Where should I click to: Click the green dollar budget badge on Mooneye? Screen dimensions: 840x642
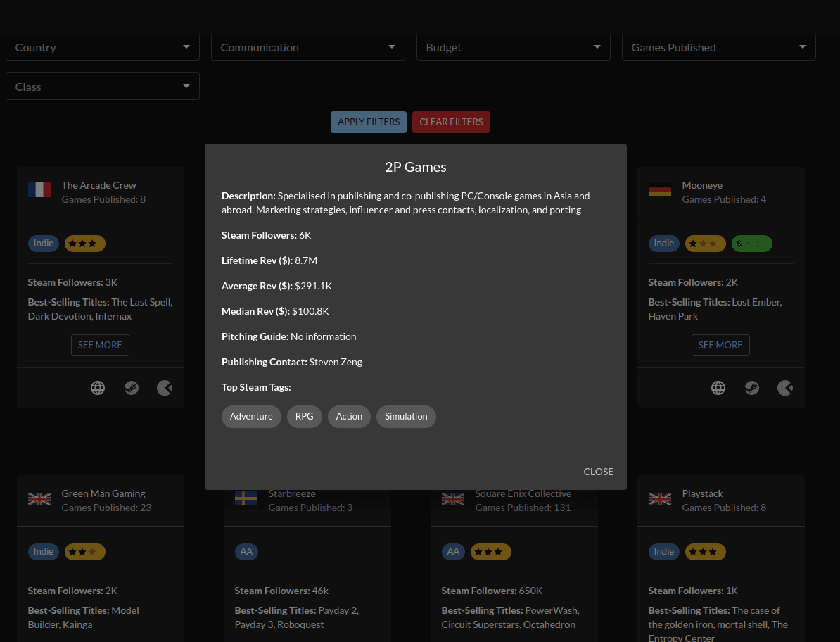click(x=751, y=244)
